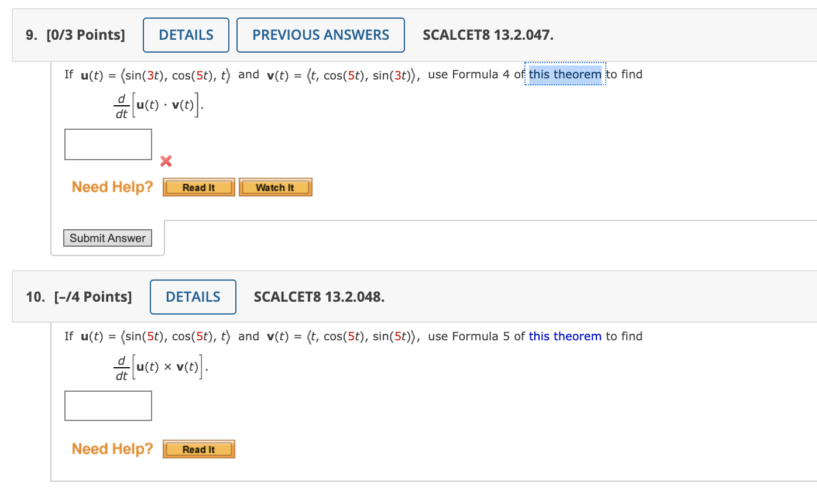This screenshot has width=817, height=504.
Task: Click the Need Help? label for question 10
Action: [111, 448]
